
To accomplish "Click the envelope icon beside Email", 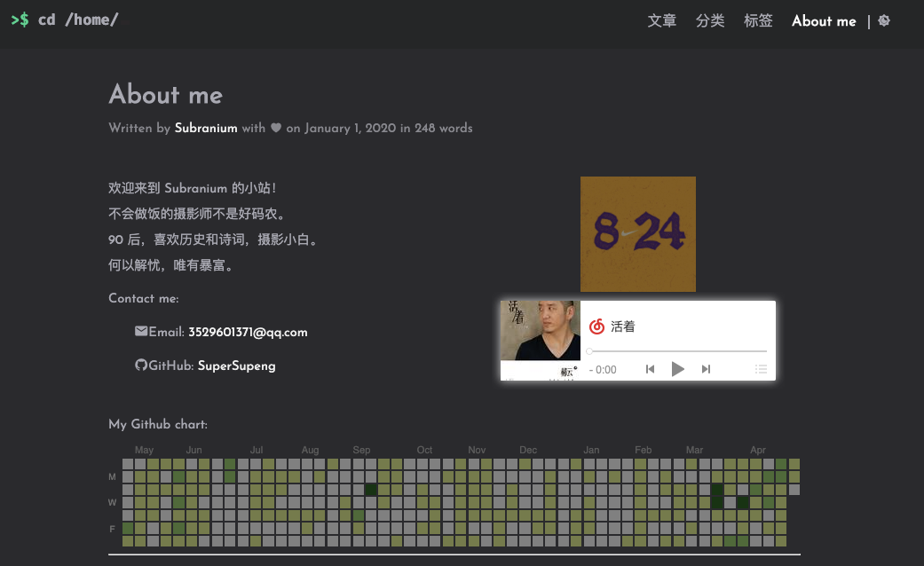I will click(x=141, y=331).
